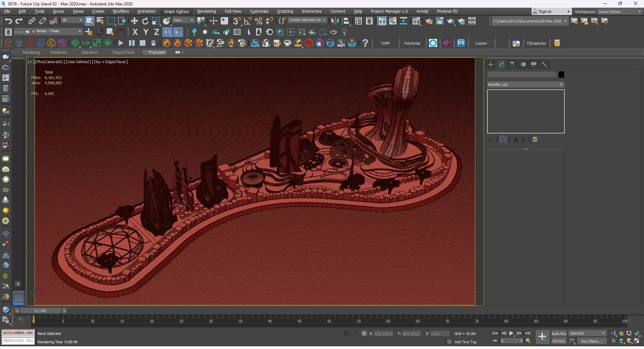Screen dimensions: 644x349
Task: Activate Select and Scale tool
Action: pos(156,21)
